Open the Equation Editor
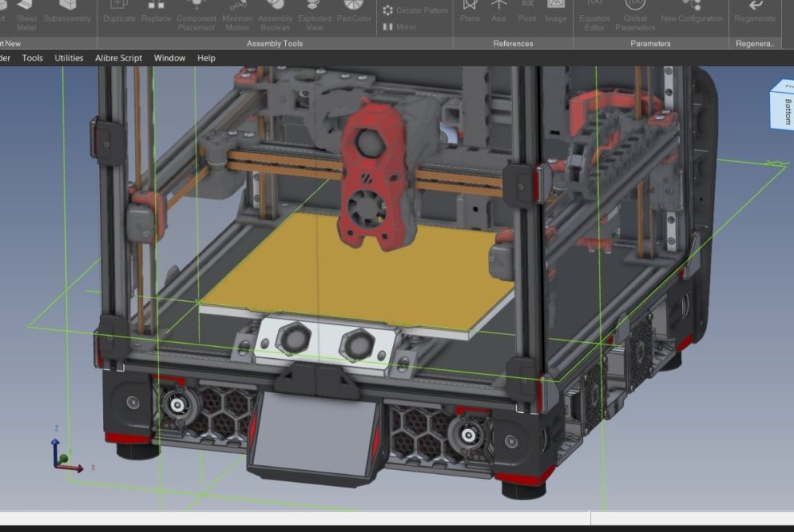This screenshot has width=794, height=532. click(595, 16)
